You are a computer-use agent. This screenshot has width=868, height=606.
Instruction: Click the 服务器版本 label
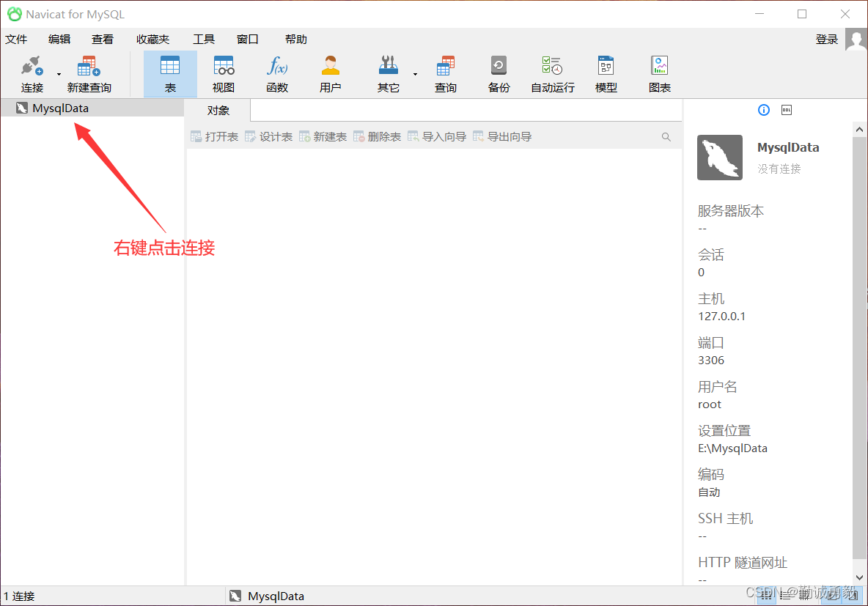[731, 211]
